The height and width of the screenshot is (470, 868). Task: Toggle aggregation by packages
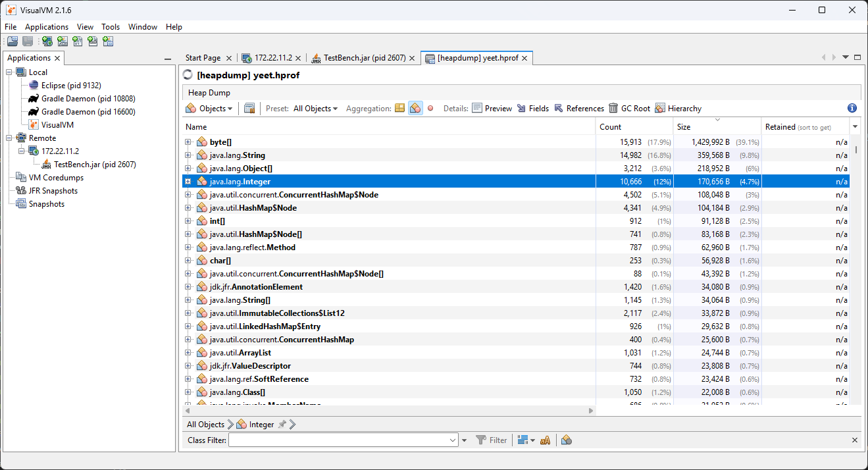(x=399, y=109)
